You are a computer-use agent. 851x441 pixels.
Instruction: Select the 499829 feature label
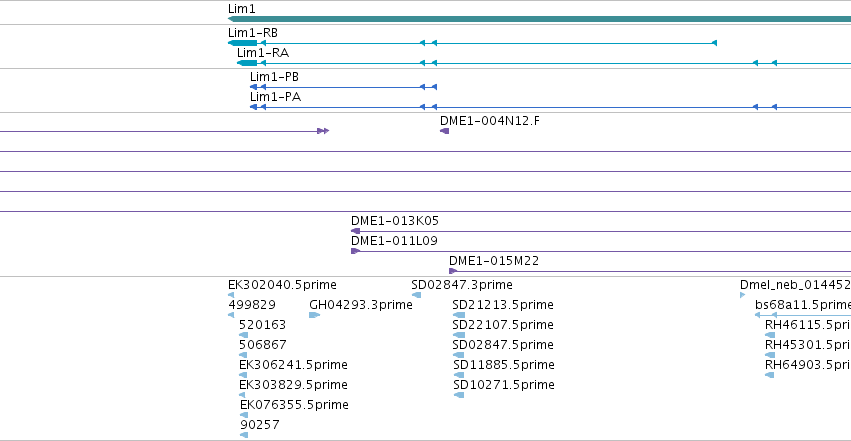252,305
